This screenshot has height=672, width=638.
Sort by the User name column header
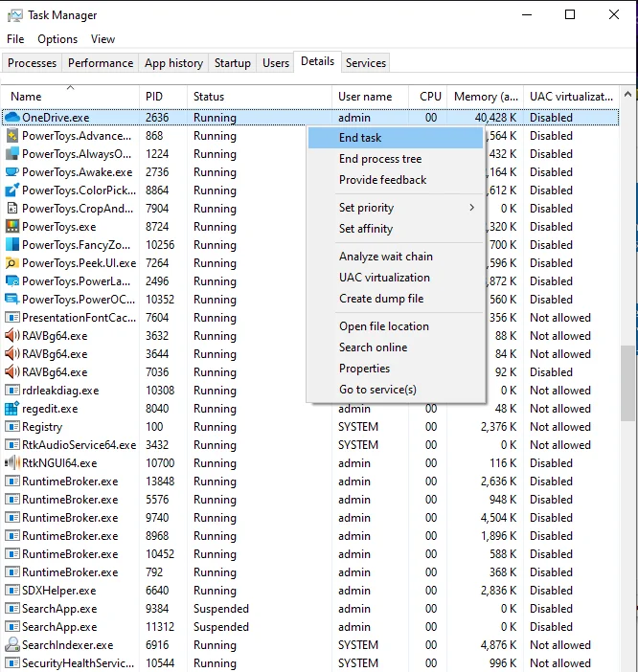(x=370, y=97)
